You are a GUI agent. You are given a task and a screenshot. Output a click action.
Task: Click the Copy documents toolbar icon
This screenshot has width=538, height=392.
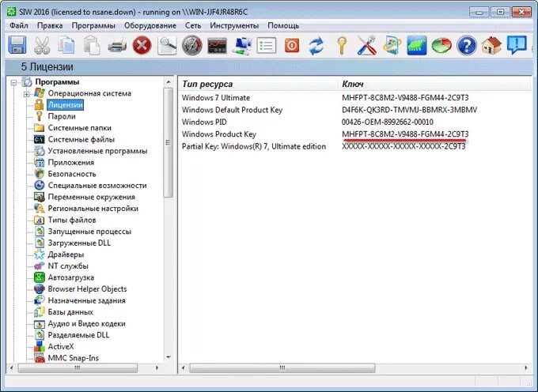pyautogui.click(x=66, y=45)
